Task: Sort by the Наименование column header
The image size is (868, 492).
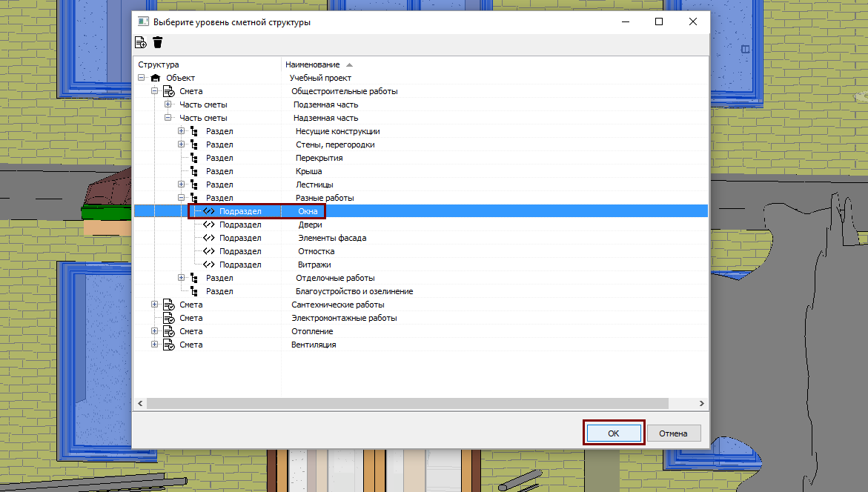Action: click(312, 64)
